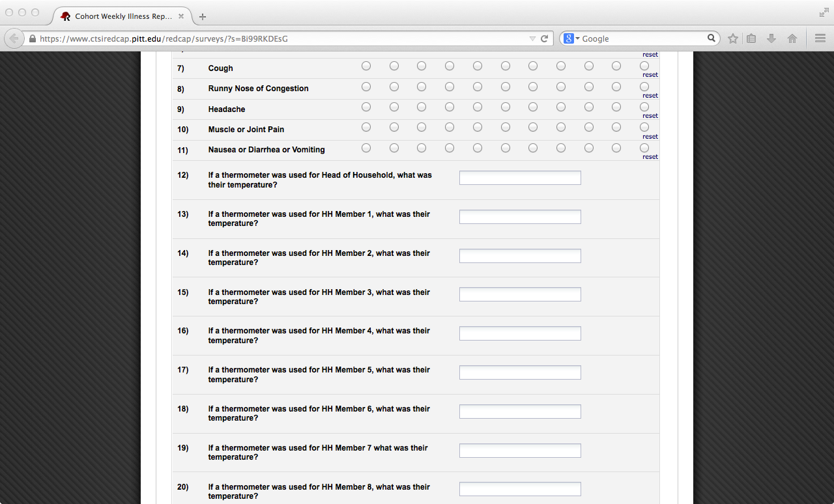Reset the Cough row selection
Image resolution: width=834 pixels, height=504 pixels.
tap(650, 75)
